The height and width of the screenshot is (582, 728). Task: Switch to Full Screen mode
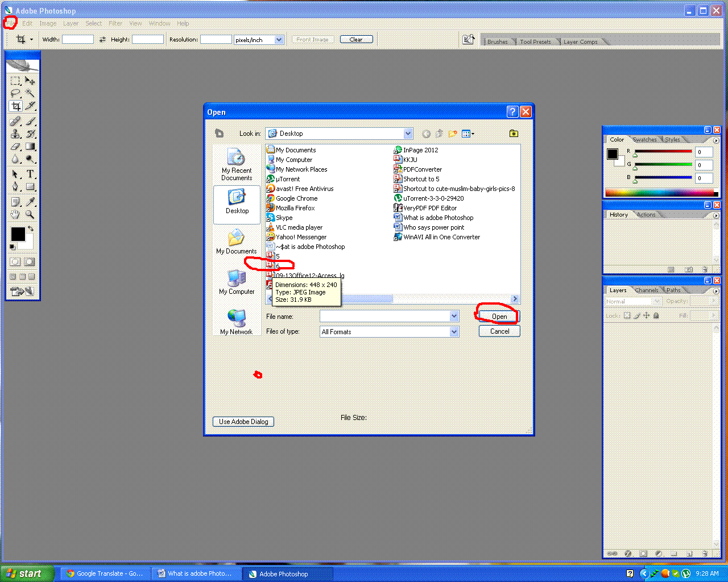31,277
